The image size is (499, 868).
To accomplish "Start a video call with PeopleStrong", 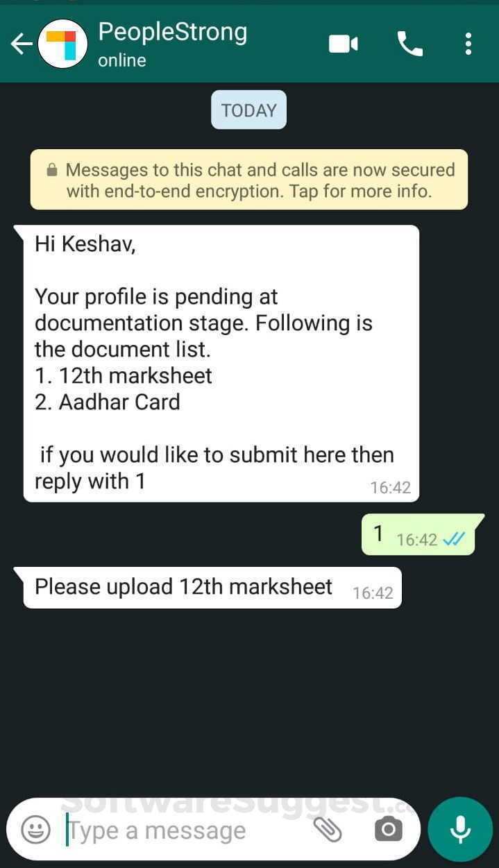I will [343, 43].
